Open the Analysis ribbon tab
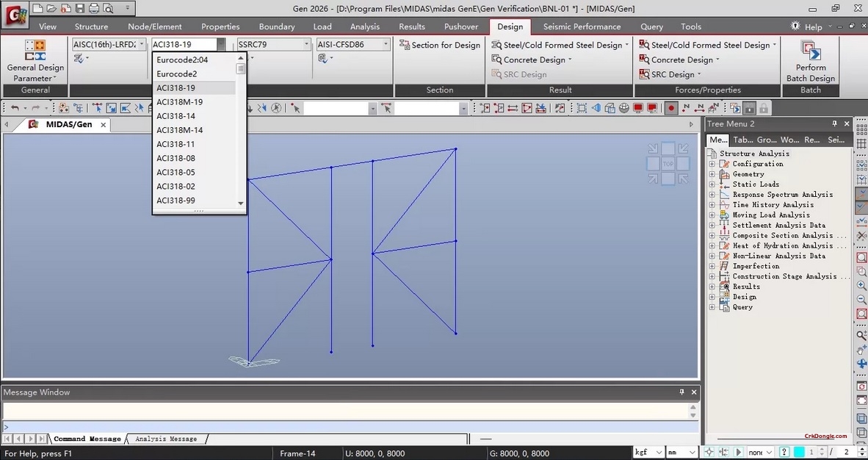 click(x=365, y=26)
